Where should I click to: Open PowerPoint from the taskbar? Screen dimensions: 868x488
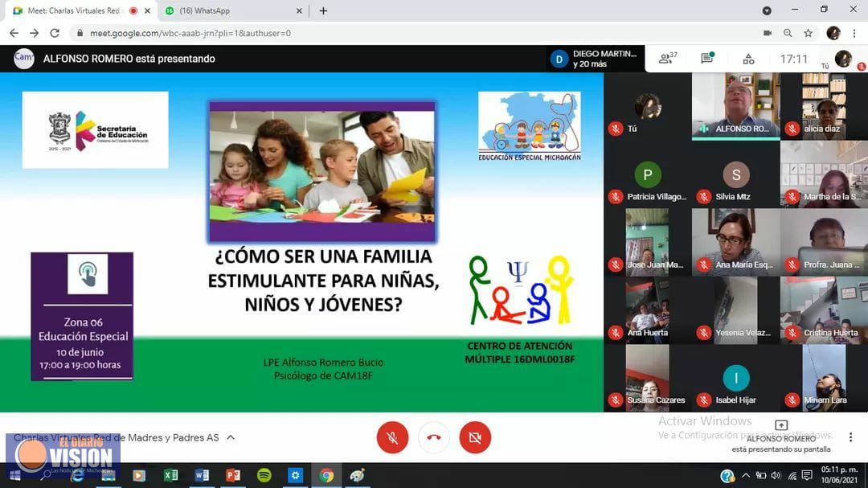[232, 475]
